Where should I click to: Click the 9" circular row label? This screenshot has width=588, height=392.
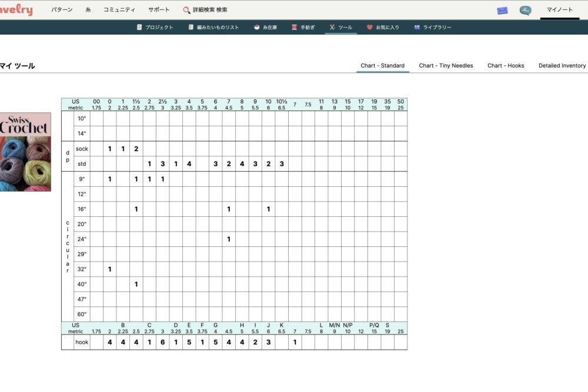point(82,179)
